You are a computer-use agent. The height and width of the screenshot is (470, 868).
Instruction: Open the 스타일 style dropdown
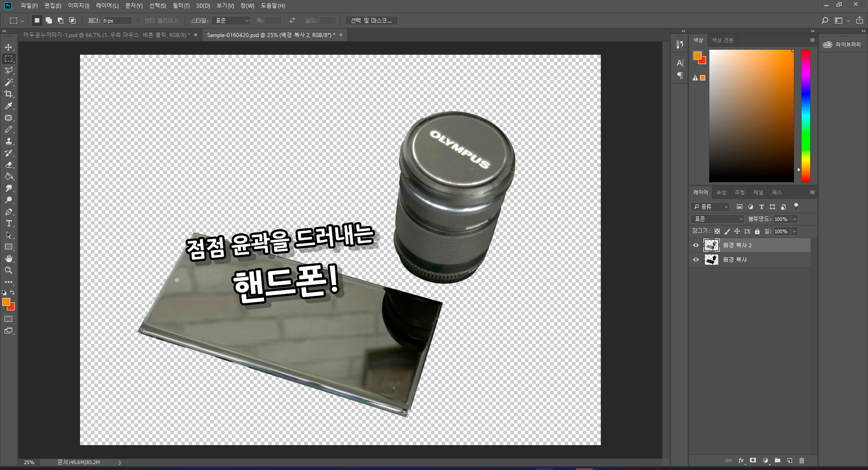[231, 20]
